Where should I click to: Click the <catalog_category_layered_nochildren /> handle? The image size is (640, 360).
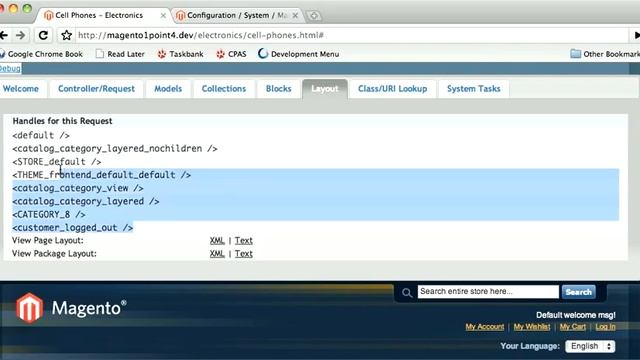(115, 149)
